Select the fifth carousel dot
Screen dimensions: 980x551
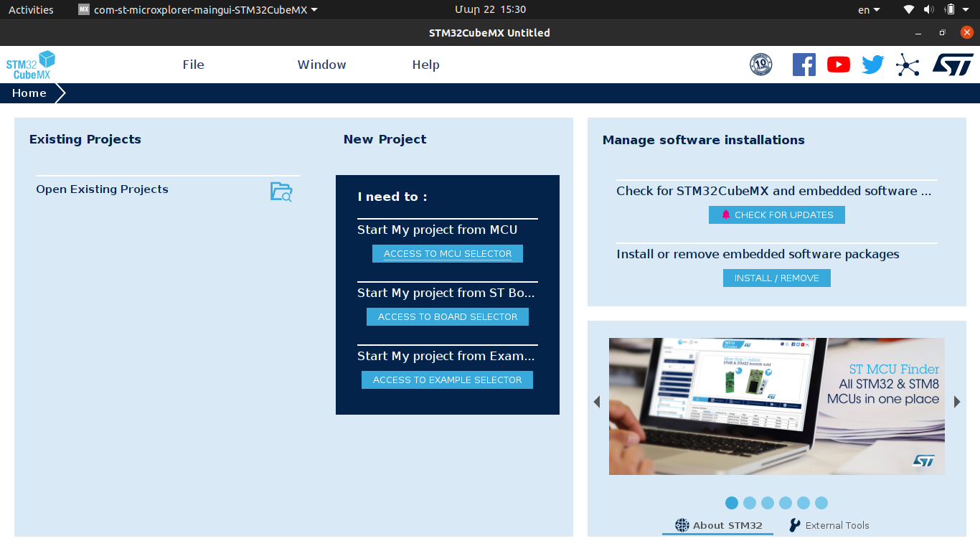click(804, 503)
